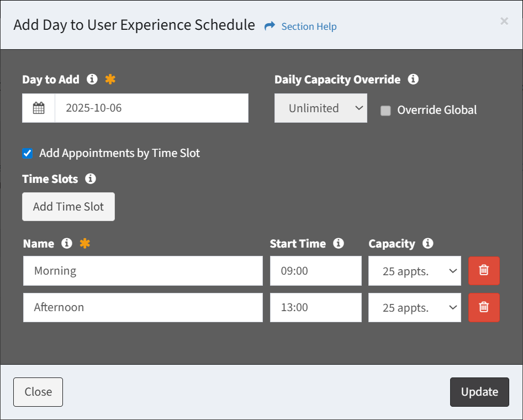Click the info icon beside the Name label
This screenshot has width=523, height=420.
tap(67, 243)
